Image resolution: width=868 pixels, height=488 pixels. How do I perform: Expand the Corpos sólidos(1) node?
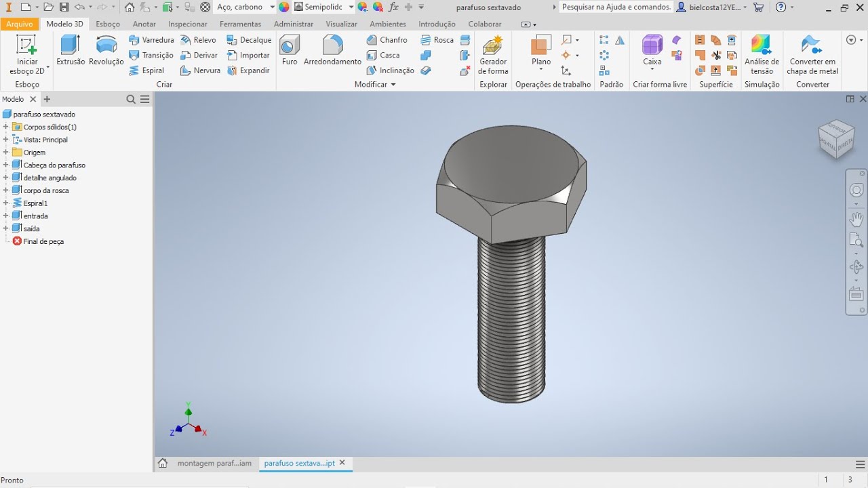point(5,127)
